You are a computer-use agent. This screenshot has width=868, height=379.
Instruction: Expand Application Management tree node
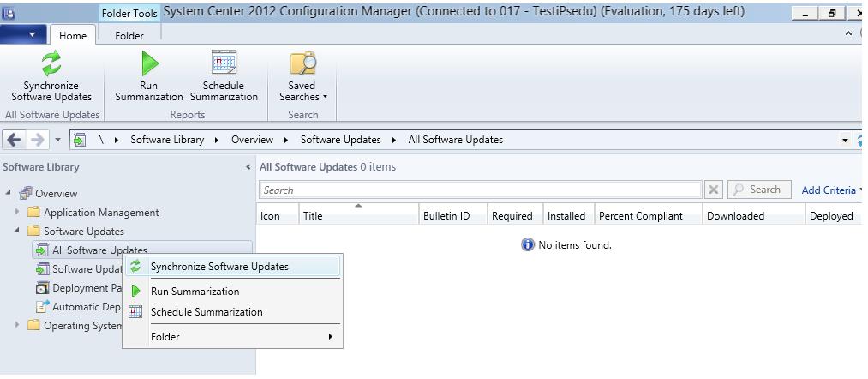[x=18, y=212]
